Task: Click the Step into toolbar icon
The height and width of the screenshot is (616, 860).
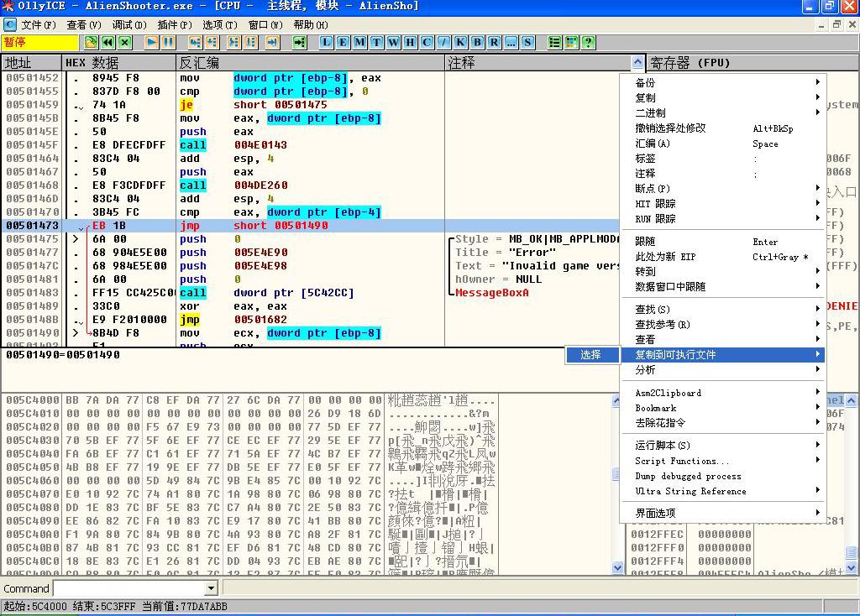Action: [195, 42]
